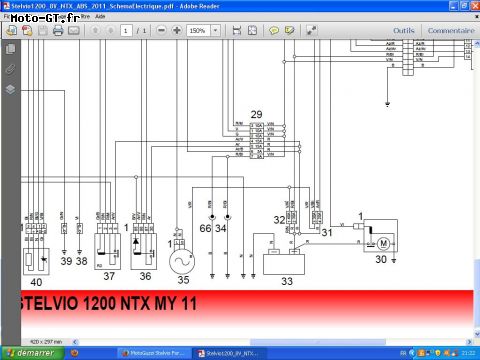Click the demarrer Start button
Screen dimensions: 480x360
pyautogui.click(x=32, y=353)
